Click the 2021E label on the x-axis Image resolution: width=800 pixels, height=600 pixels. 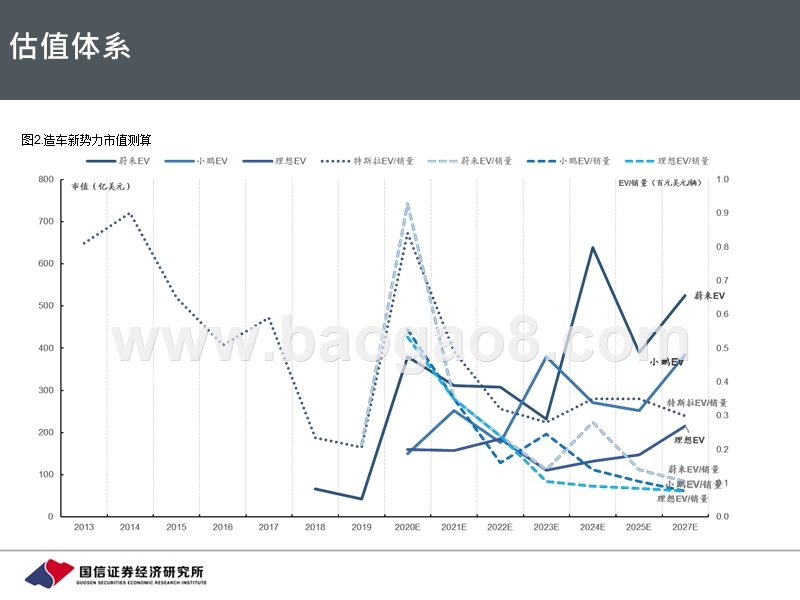[454, 527]
